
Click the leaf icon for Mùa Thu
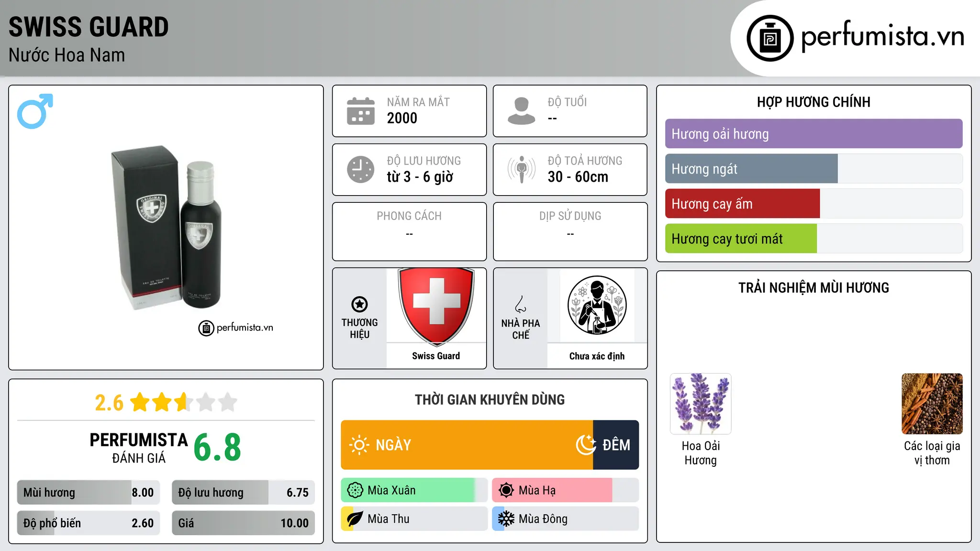(355, 519)
